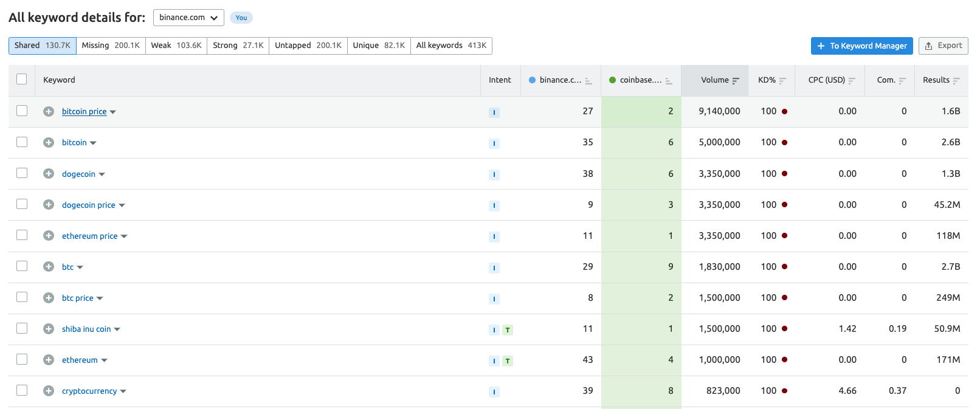
Task: Expand shiba inu coin dropdown arrow
Action: pos(117,330)
